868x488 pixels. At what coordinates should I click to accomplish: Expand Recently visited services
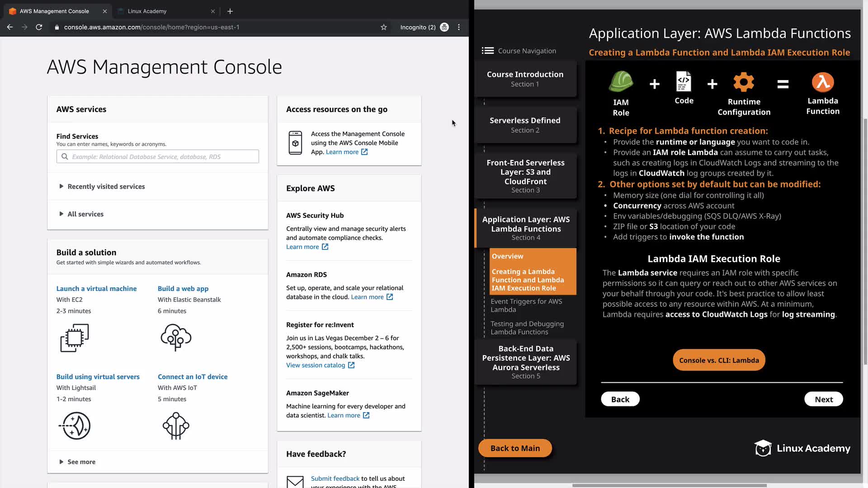click(x=106, y=186)
